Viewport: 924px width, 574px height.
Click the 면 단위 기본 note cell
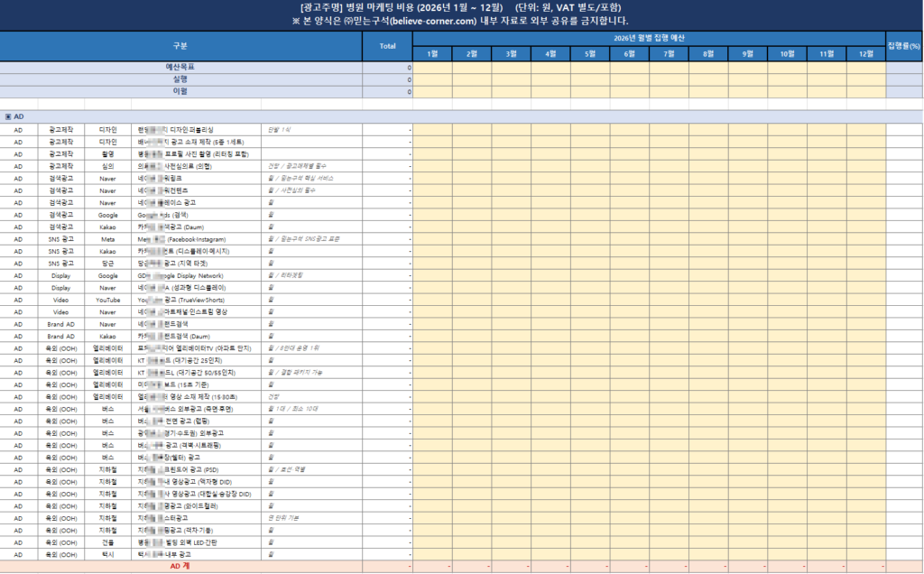(311, 518)
